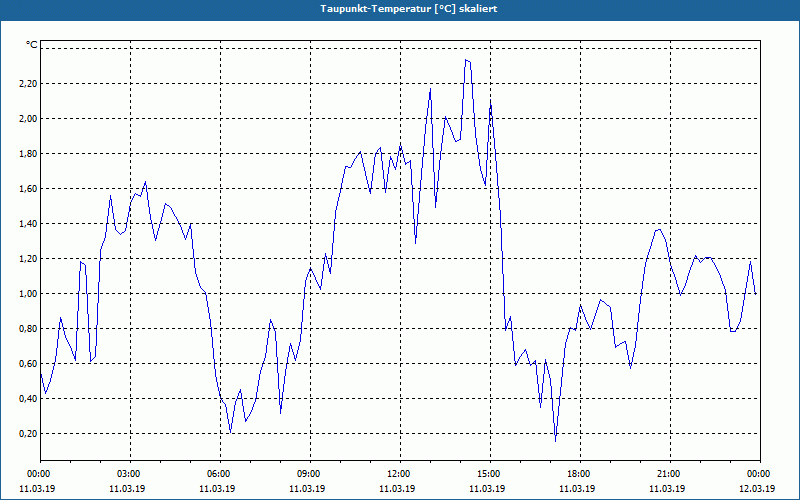800x500 pixels.
Task: Select the 0,20 y-axis value
Action: click(x=28, y=434)
